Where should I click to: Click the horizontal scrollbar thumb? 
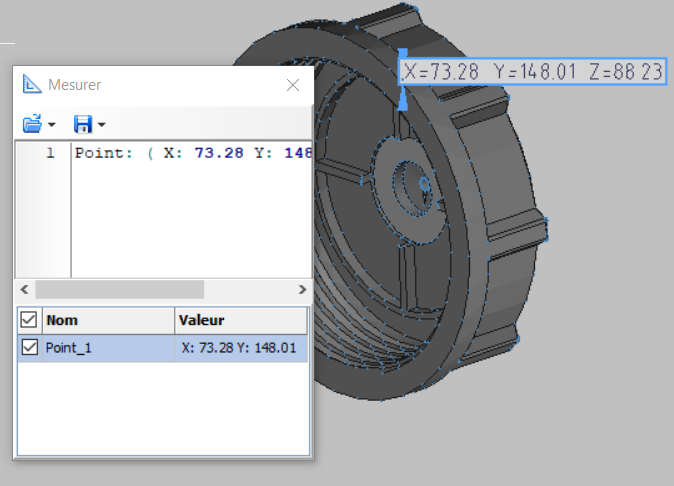click(x=119, y=290)
